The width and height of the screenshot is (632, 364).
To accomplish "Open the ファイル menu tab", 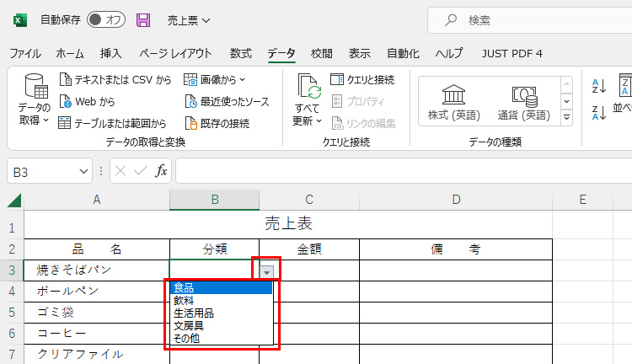I will click(24, 53).
